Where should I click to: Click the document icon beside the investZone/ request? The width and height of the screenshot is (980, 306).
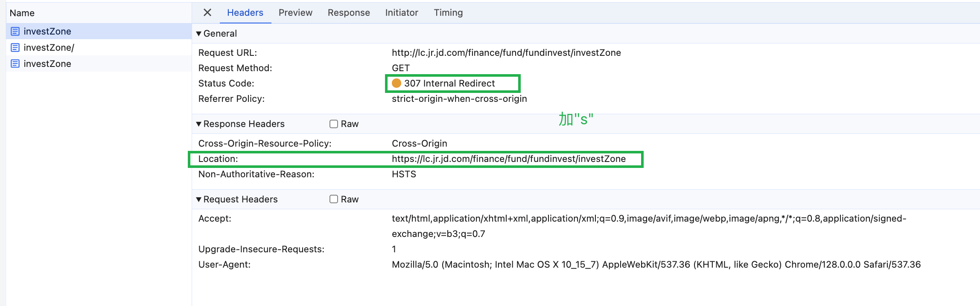tap(15, 47)
